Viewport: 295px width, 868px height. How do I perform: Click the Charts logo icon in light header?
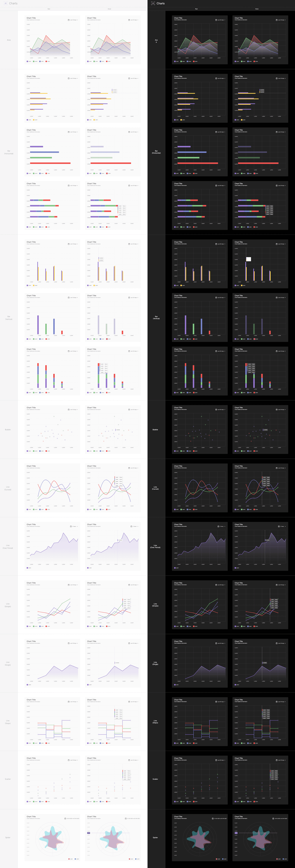click(x=6, y=3)
